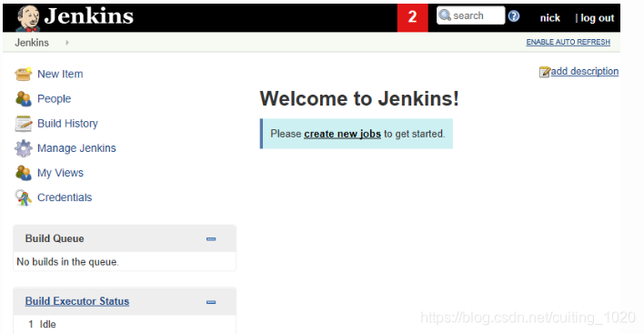Viewport: 644px width, 334px height.
Task: Click the Build History notepad icon
Action: pos(24,123)
